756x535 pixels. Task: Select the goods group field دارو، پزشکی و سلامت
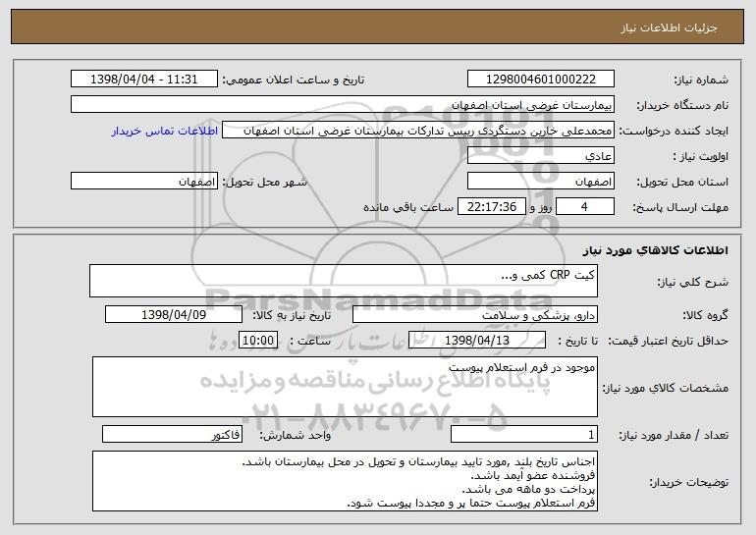[x=475, y=315]
